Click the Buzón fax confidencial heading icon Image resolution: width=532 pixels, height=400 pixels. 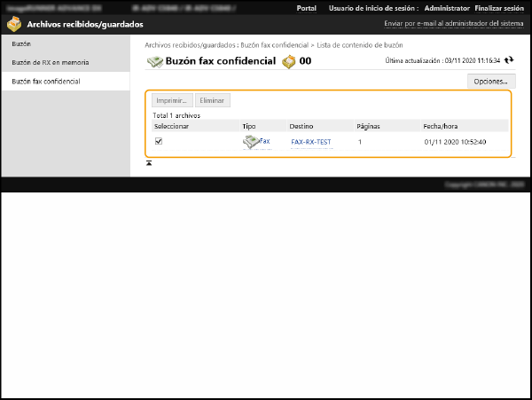[x=154, y=61]
